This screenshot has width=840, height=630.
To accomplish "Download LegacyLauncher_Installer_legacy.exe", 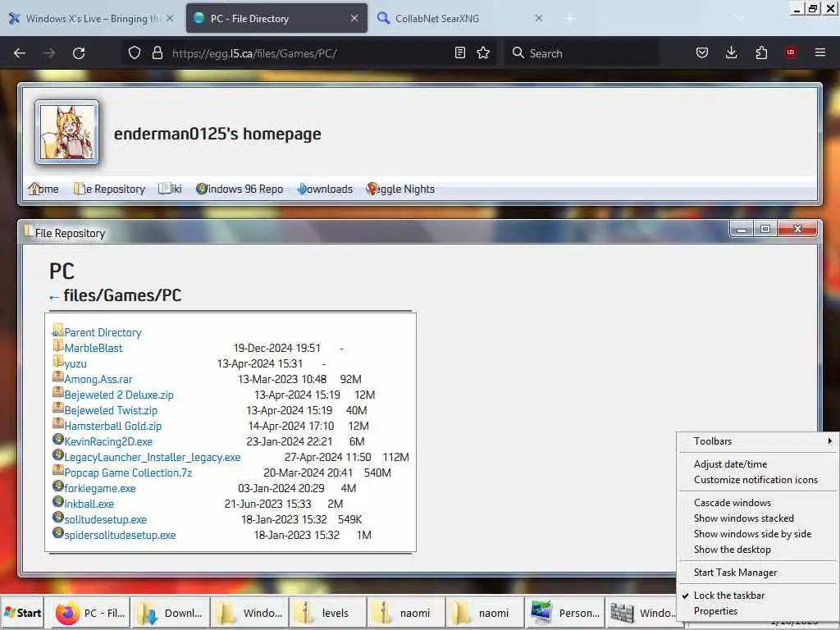I will 152,457.
